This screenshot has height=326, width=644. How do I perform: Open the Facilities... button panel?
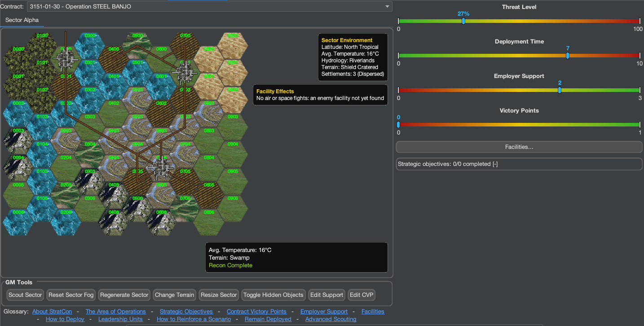[519, 147]
